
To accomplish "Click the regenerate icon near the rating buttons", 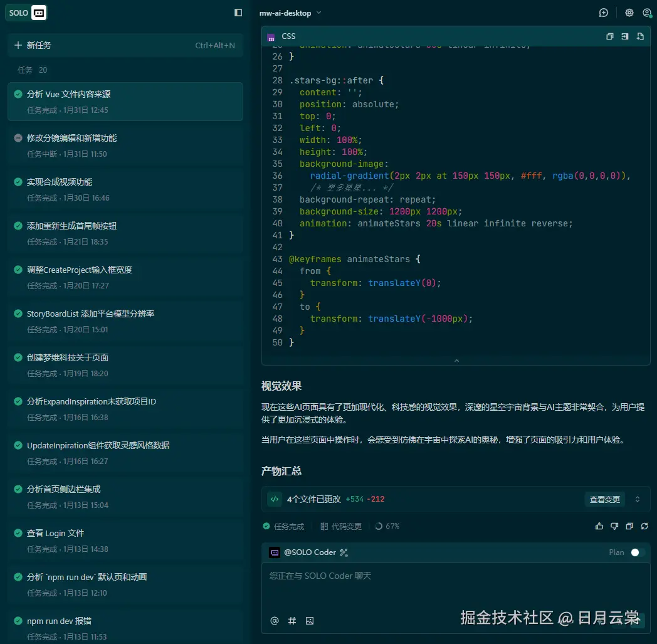I will click(x=644, y=526).
